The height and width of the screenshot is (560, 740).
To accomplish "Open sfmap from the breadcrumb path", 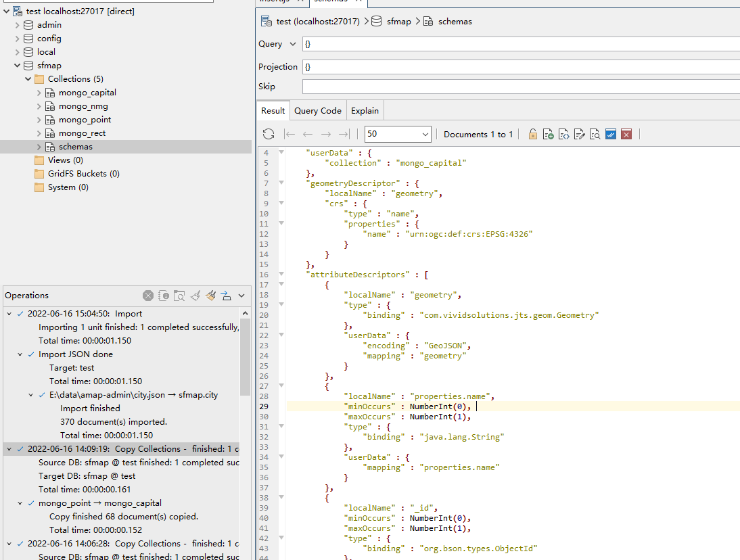I will coord(398,21).
